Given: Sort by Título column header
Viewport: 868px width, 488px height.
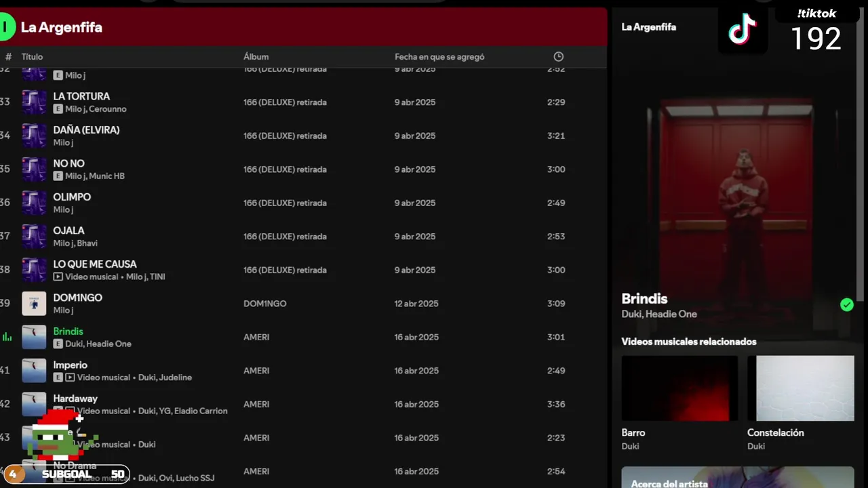Looking at the screenshot, I should coord(32,57).
